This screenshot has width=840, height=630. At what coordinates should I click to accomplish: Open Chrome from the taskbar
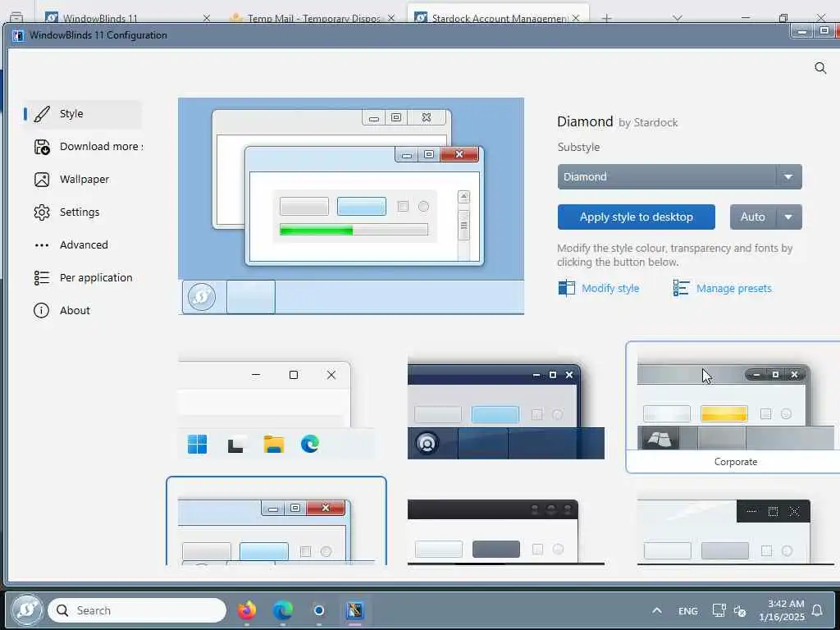[319, 610]
